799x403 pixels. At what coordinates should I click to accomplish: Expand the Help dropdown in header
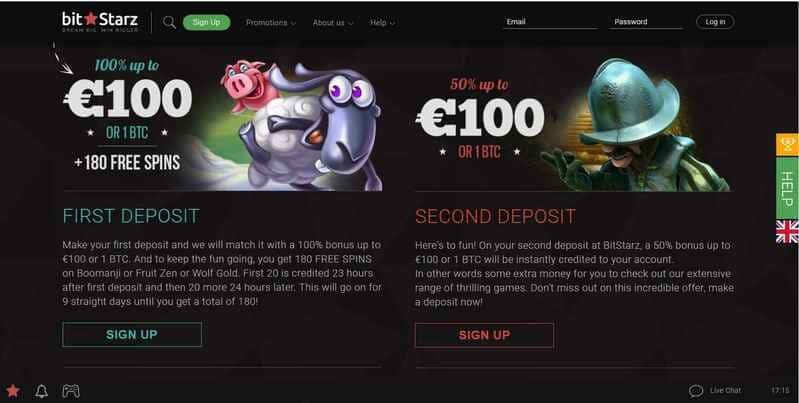coord(382,23)
